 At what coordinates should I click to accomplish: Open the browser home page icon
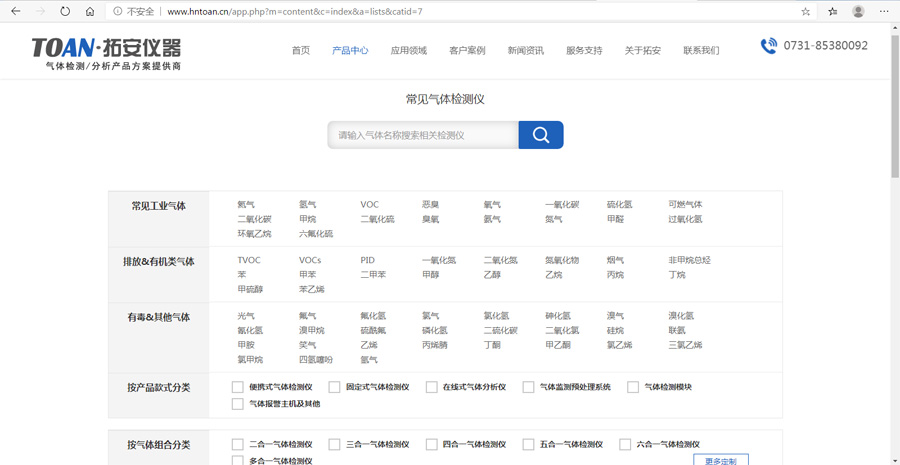coord(90,11)
